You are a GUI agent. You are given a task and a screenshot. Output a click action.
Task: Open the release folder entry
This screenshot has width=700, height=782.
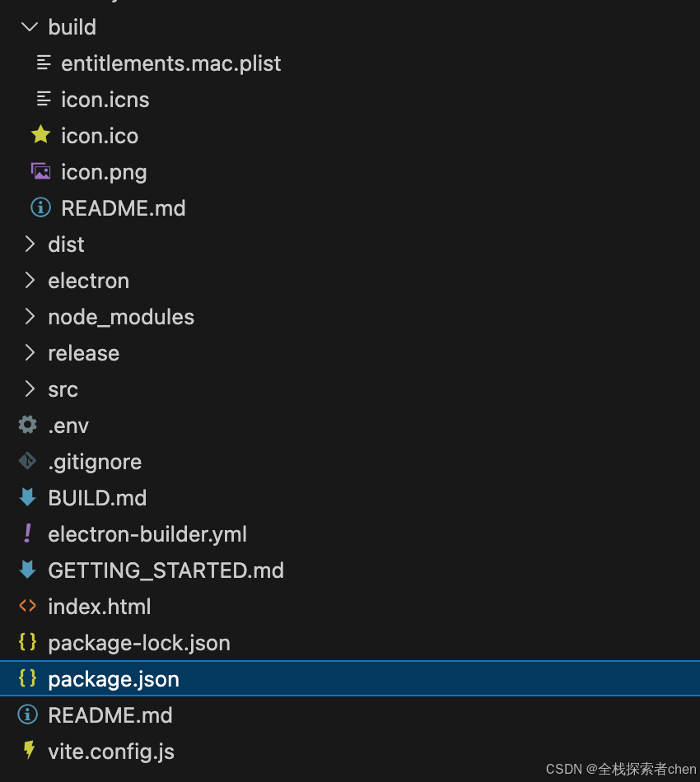click(83, 352)
